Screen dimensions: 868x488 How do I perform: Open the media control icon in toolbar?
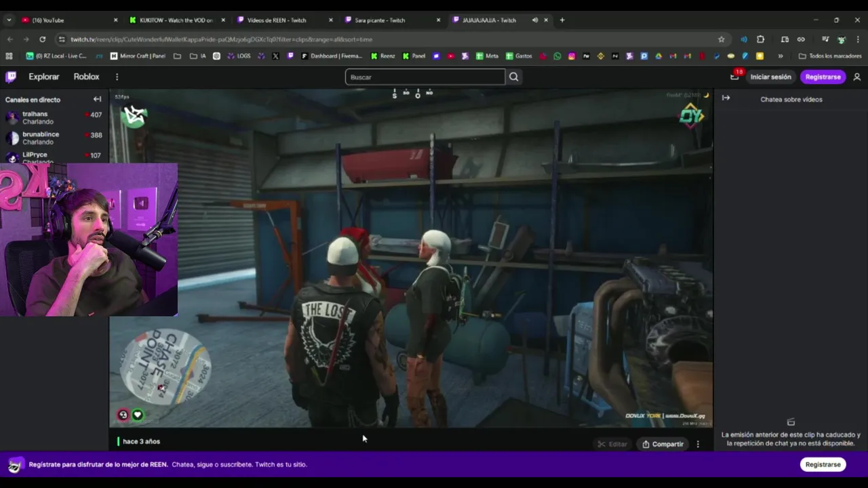coord(825,39)
